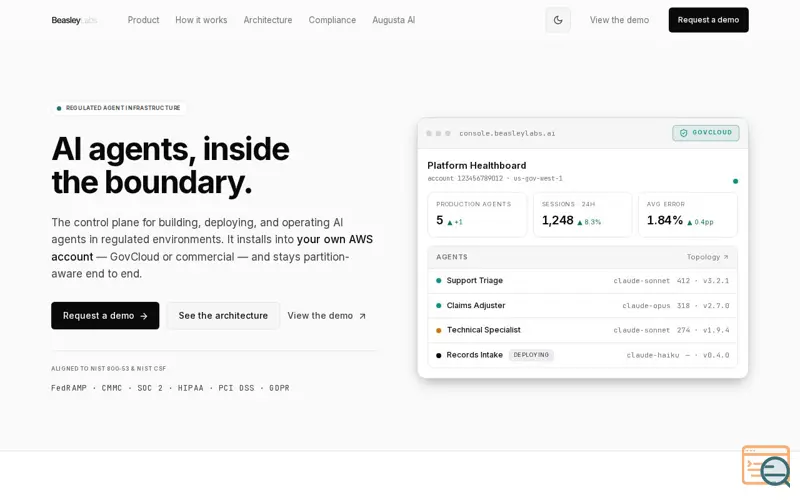Click the orange status dot beside Technical Specialist
The width and height of the screenshot is (800, 500).
(x=439, y=330)
